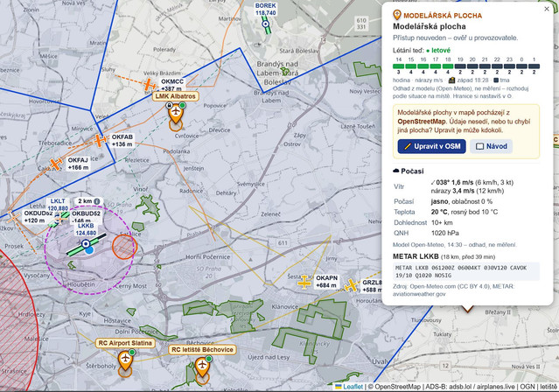The height and width of the screenshot is (392, 559).
Task: Click the RC letiště Běchovice name label
Action: coord(202,349)
